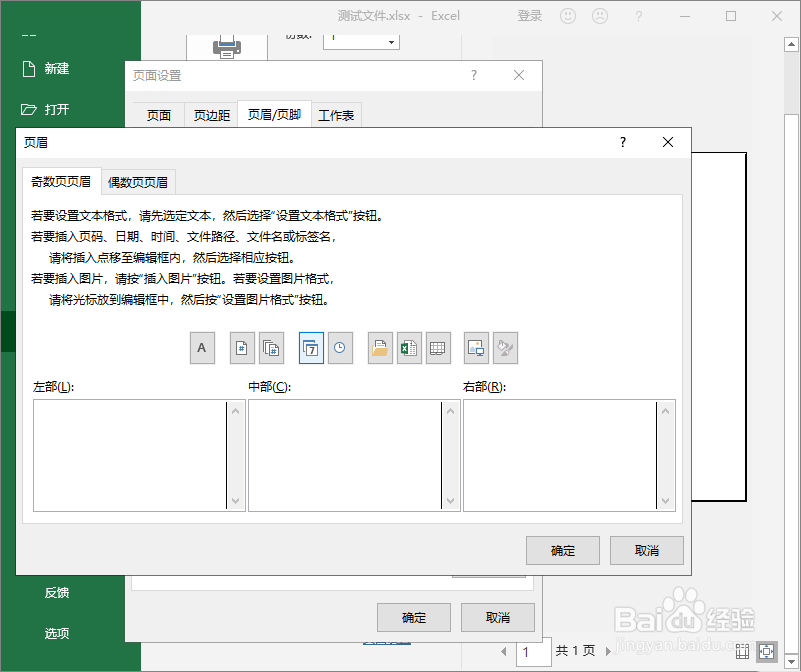Click the show margins icon near page count
The width and height of the screenshot is (801, 672).
click(x=743, y=651)
